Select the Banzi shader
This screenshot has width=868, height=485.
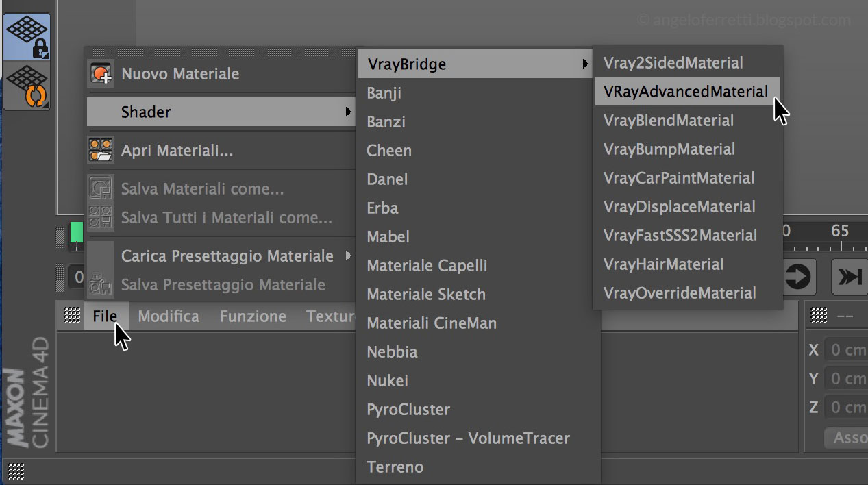click(478, 122)
